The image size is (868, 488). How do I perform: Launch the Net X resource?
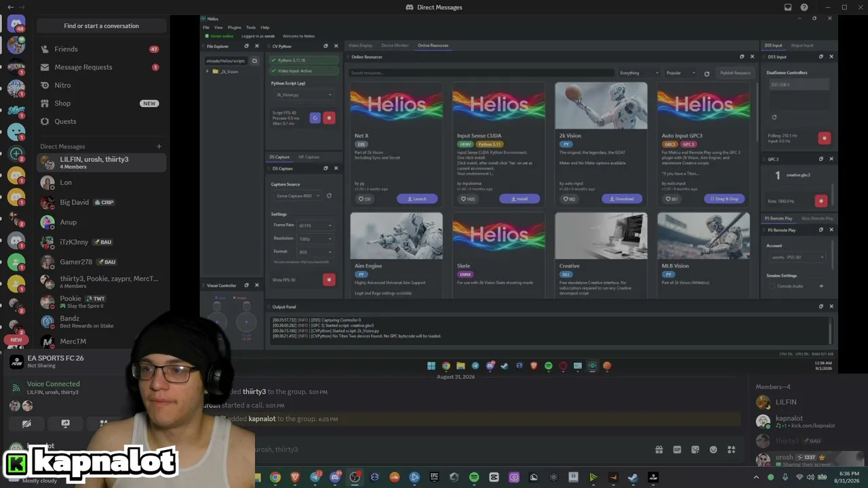click(x=417, y=199)
